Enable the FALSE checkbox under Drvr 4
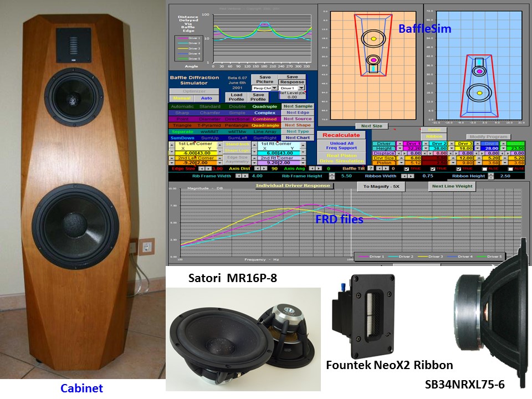The image size is (532, 399). [x=485, y=169]
